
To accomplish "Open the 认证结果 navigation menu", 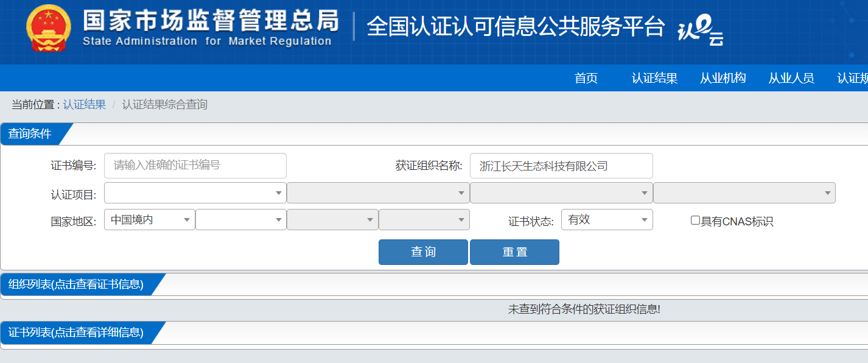I will (x=654, y=78).
